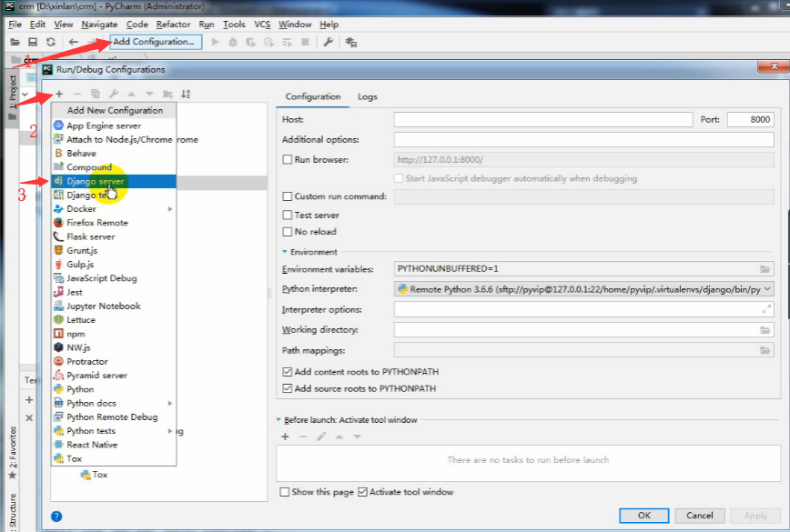Screen dimensions: 790x532
Task: Click the Synchronize refresh icon
Action: pos(50,42)
